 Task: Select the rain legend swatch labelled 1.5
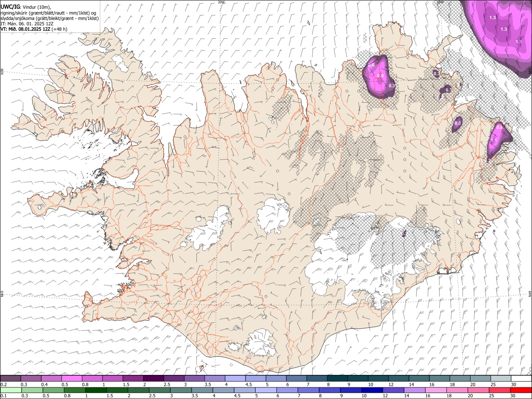pyautogui.click(x=117, y=390)
